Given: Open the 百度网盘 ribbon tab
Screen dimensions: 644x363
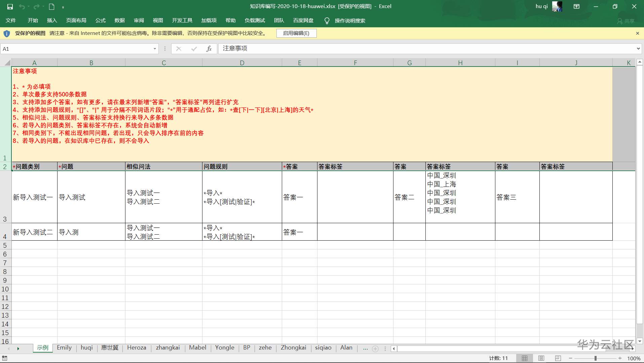Looking at the screenshot, I should pos(303,21).
